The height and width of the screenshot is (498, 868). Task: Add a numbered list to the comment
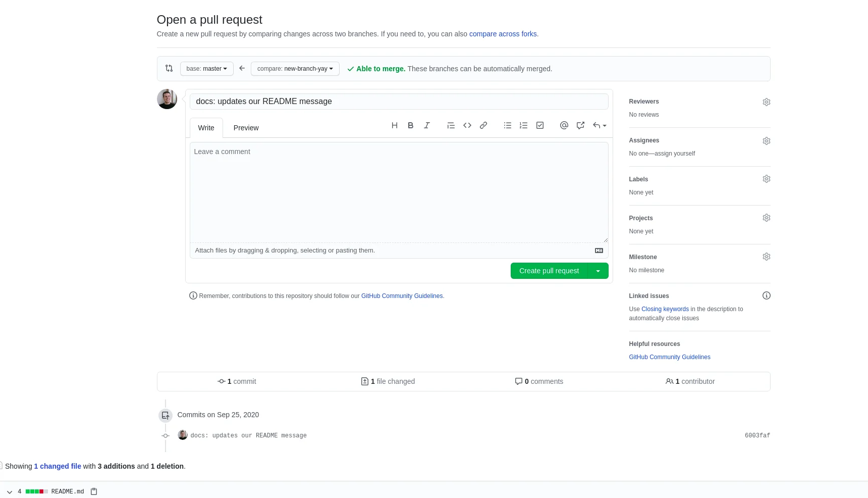523,125
